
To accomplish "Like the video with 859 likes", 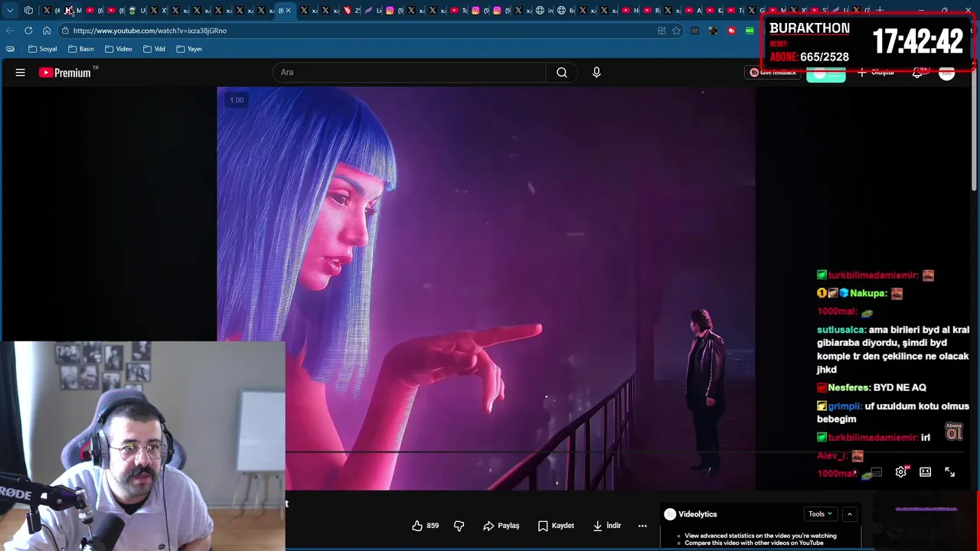I will pos(425,526).
